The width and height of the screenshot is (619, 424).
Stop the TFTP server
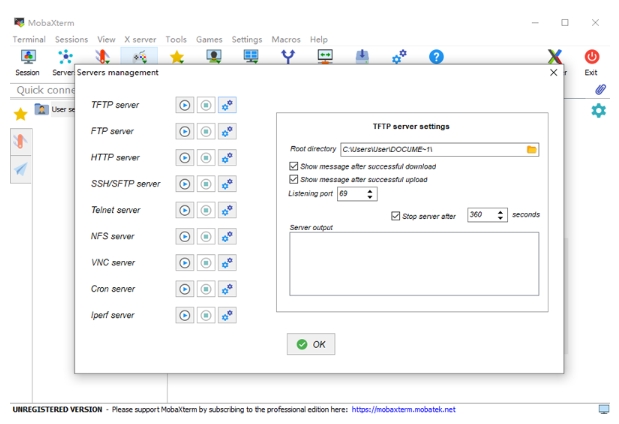(x=206, y=105)
